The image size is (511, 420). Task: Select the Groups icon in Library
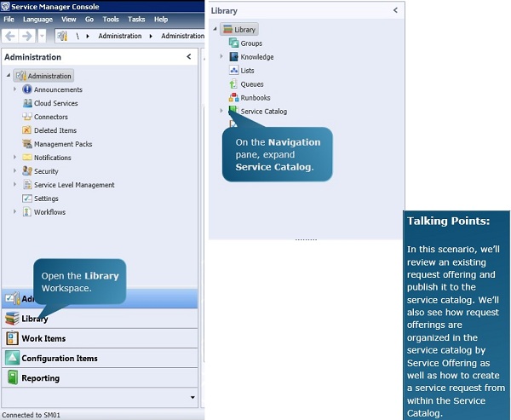233,43
